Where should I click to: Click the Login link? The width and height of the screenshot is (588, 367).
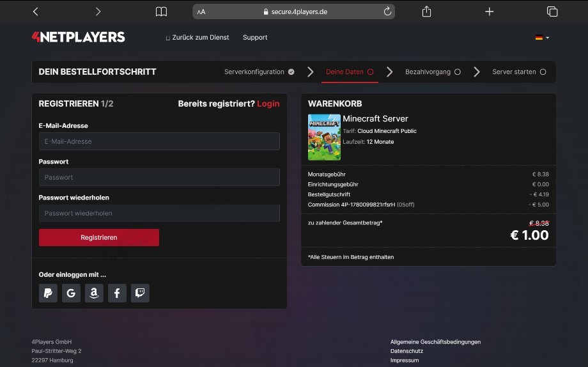pos(268,104)
